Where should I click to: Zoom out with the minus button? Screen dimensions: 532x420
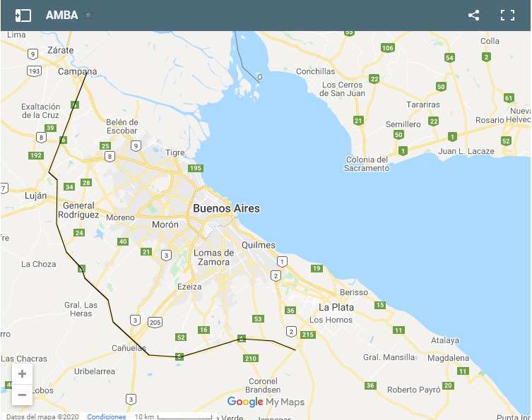point(22,395)
